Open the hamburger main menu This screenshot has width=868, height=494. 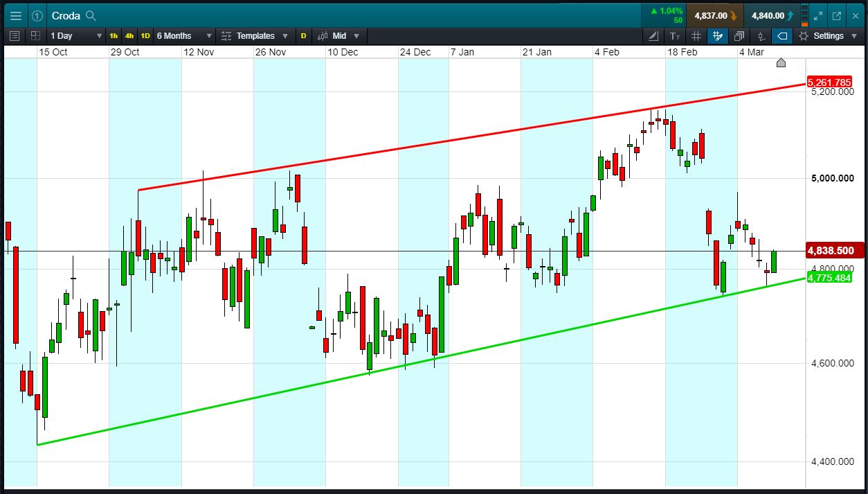(x=15, y=15)
